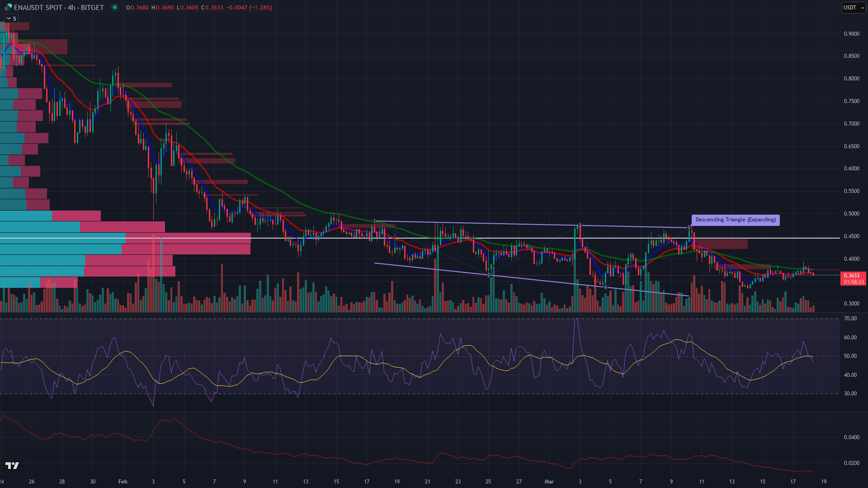The height and width of the screenshot is (488, 868).
Task: Click the 0.5000 price axis label
Action: 852,214
